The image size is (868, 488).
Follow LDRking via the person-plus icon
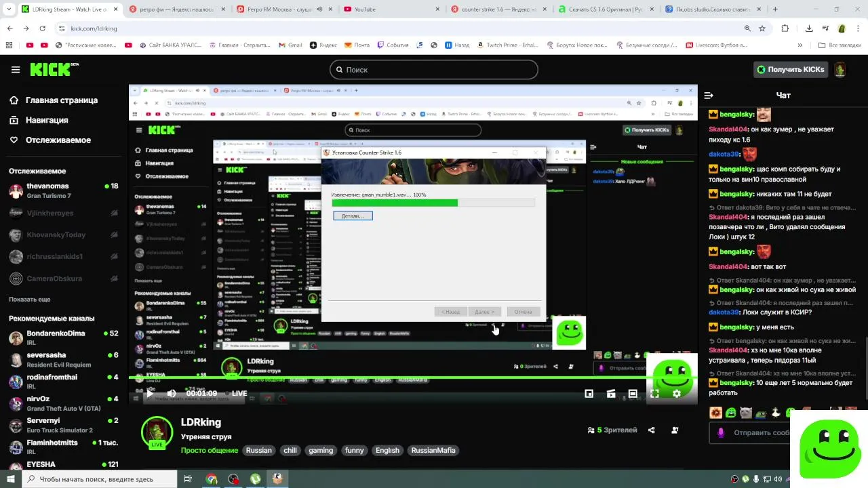click(675, 430)
